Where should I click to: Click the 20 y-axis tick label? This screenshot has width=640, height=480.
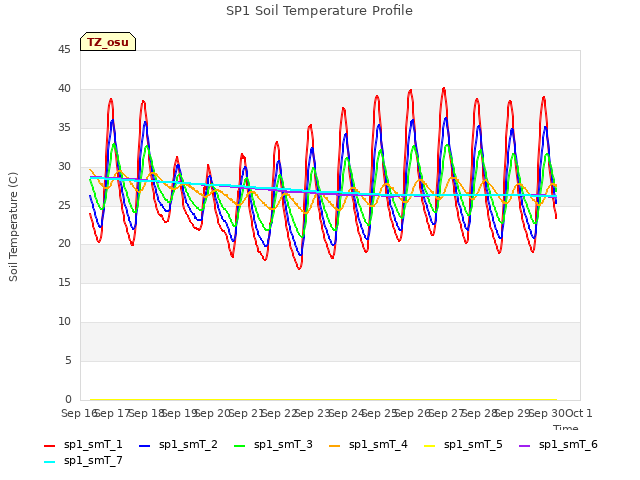(64, 244)
